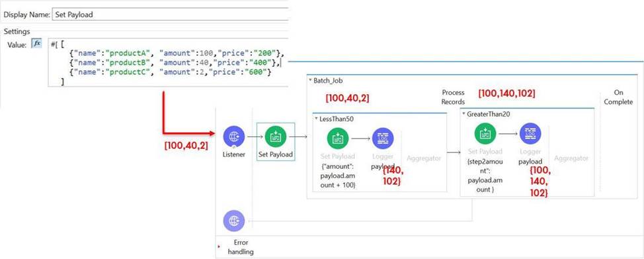Click the Process Records label
This screenshot has height=259, width=644.
(453, 97)
